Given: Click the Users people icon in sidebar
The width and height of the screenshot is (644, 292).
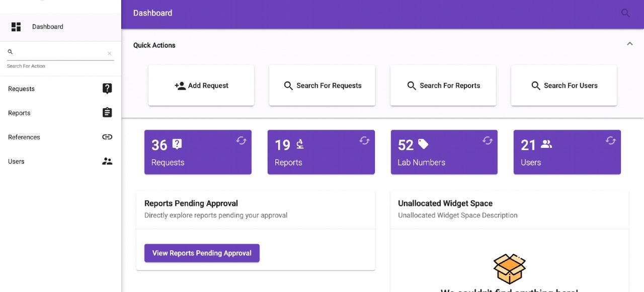Looking at the screenshot, I should coord(107,162).
